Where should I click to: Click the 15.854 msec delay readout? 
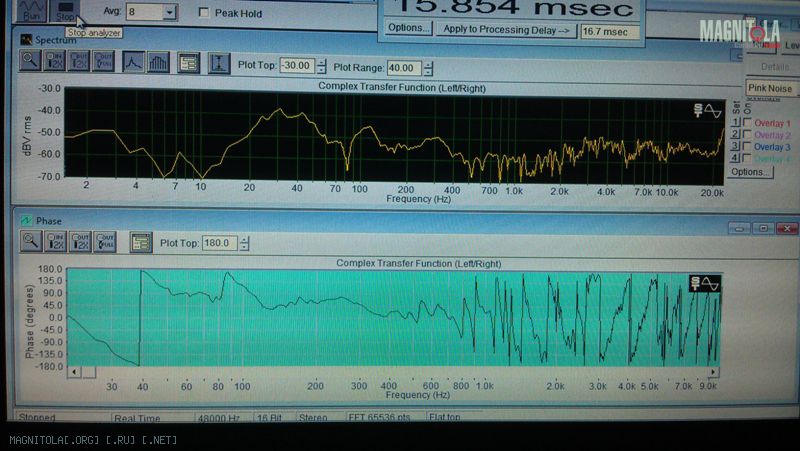(514, 8)
